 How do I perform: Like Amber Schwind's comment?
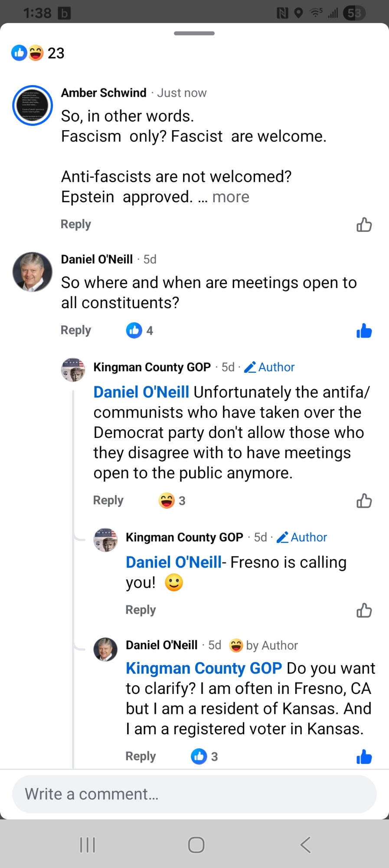(364, 225)
